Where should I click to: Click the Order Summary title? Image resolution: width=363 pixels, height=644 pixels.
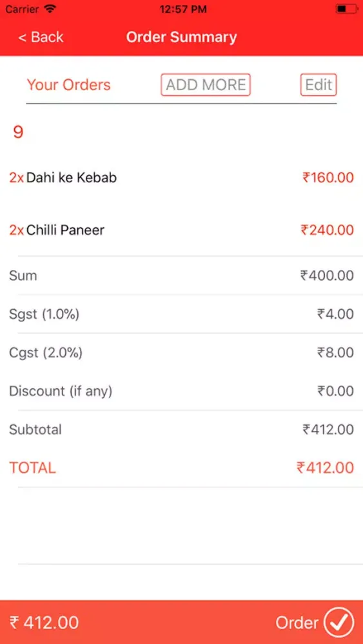pos(181,37)
